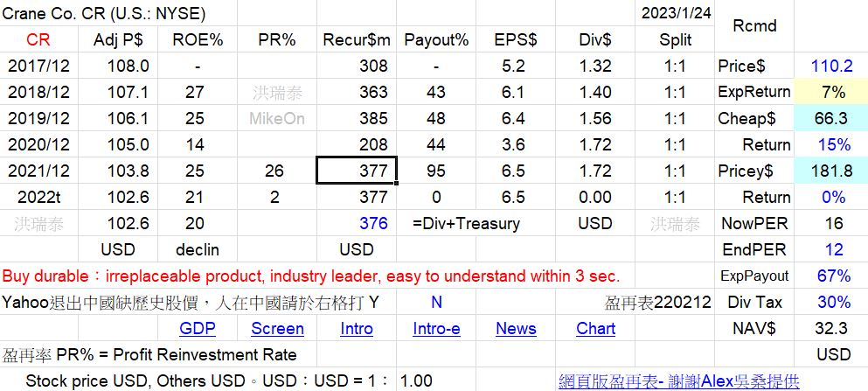The image size is (868, 391).
Task: Select the selected Recur$m cell 377 for 2021/12
Action: (x=356, y=171)
